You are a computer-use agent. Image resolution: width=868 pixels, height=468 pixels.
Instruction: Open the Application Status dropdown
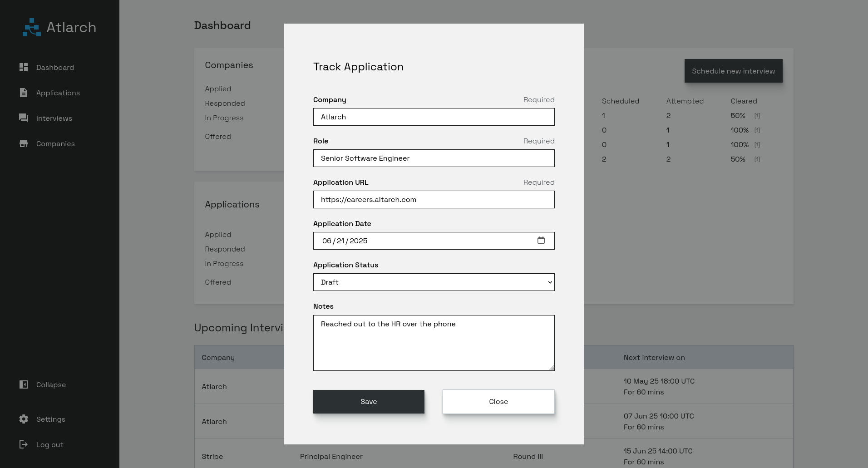pos(434,282)
